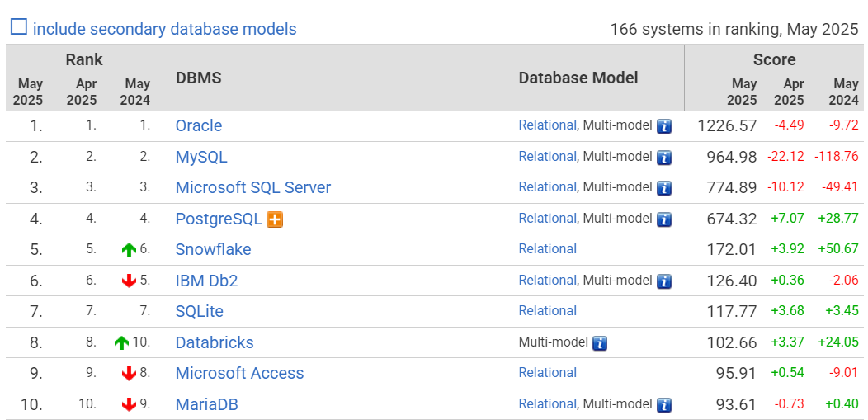Click the Relational link in Oracle row
Image resolution: width=868 pixels, height=420 pixels.
tap(548, 125)
